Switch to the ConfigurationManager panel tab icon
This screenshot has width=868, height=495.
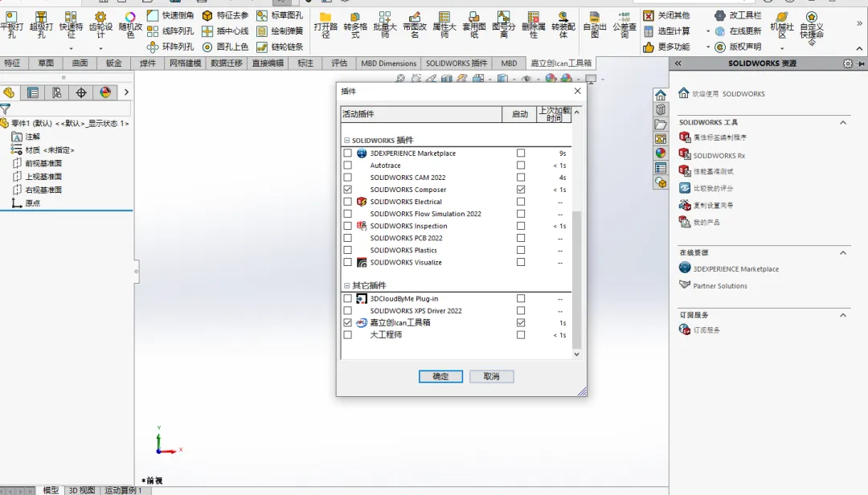56,92
